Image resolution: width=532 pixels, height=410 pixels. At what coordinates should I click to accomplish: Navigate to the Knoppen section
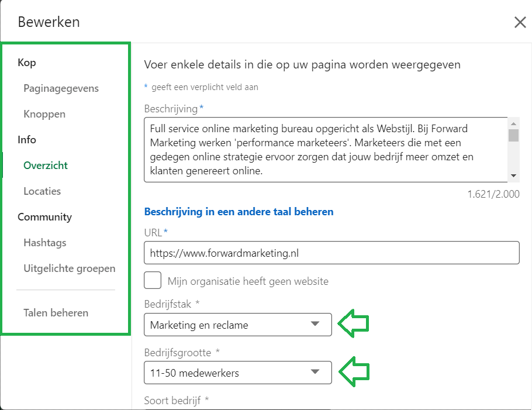click(x=44, y=114)
